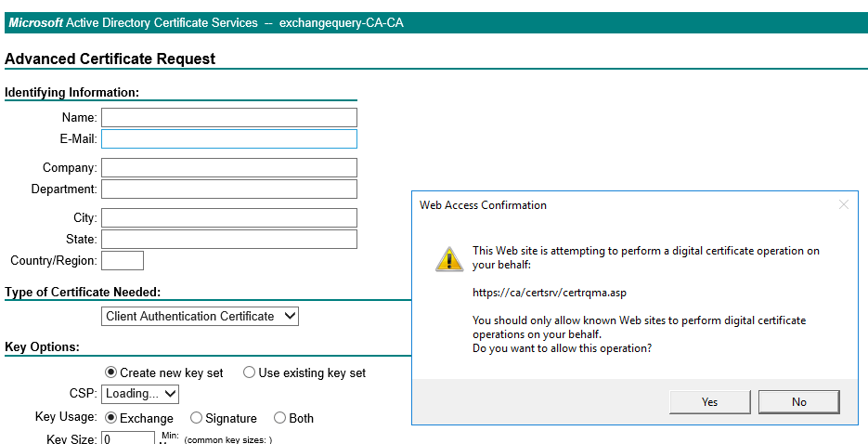Viewport: 868px width, 444px height.
Task: Select Signature key usage
Action: coord(196,417)
